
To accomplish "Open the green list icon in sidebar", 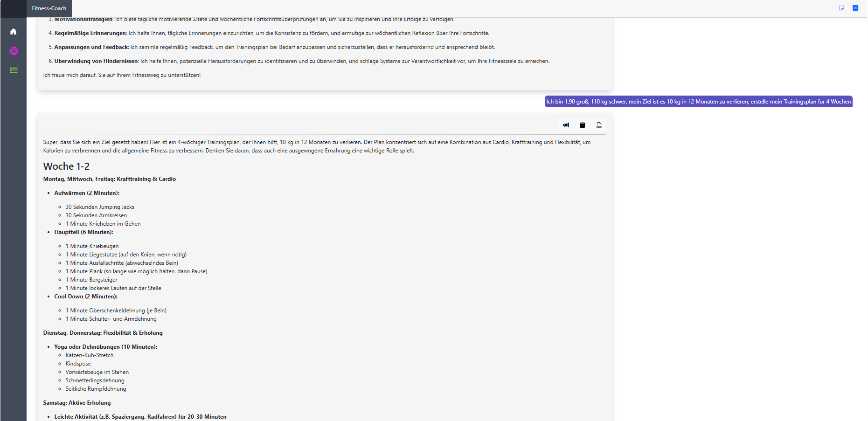I will click(x=14, y=70).
